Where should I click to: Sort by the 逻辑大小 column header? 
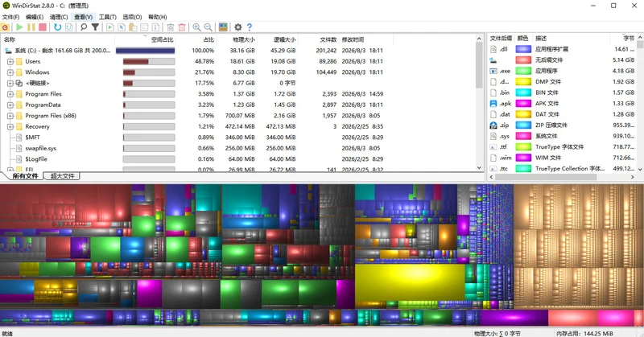coord(278,40)
